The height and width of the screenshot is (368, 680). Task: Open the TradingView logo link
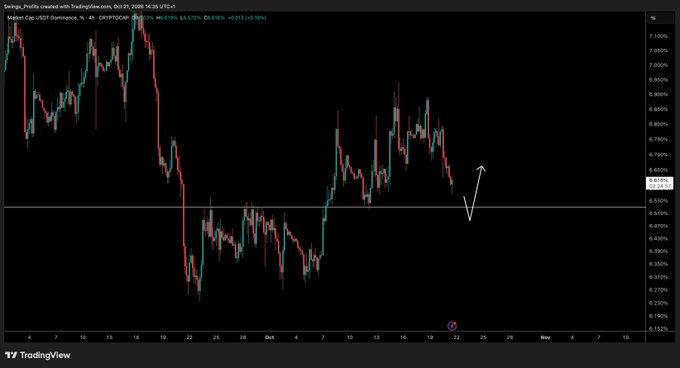tap(37, 355)
